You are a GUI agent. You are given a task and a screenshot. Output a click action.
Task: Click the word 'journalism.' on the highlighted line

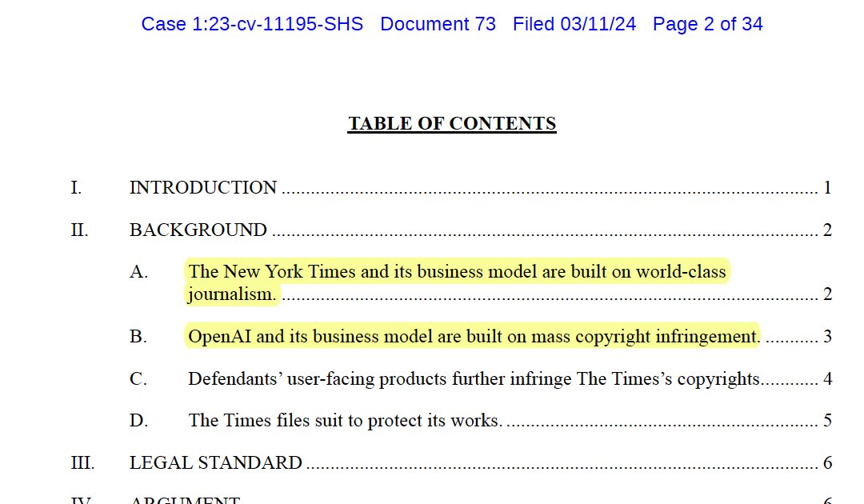[x=231, y=294]
